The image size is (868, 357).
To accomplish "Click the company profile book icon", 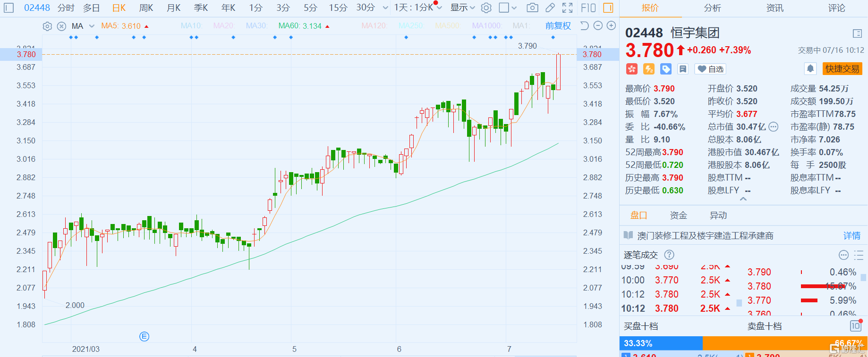I will pyautogui.click(x=628, y=235).
